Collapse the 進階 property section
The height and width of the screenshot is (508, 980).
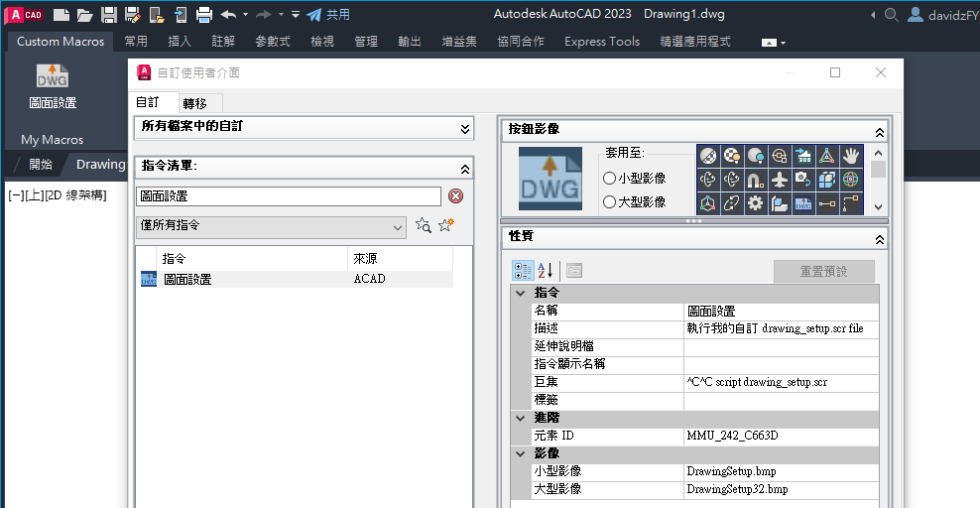click(520, 418)
